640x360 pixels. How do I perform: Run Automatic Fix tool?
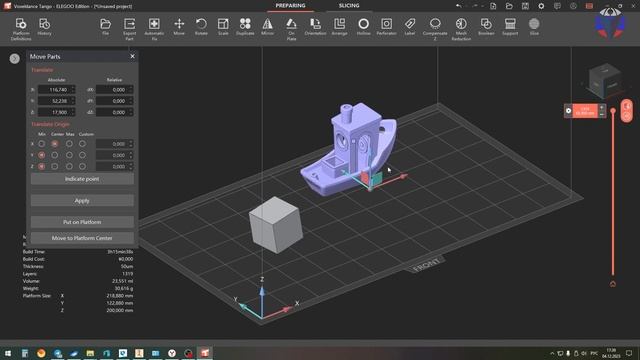coord(154,29)
